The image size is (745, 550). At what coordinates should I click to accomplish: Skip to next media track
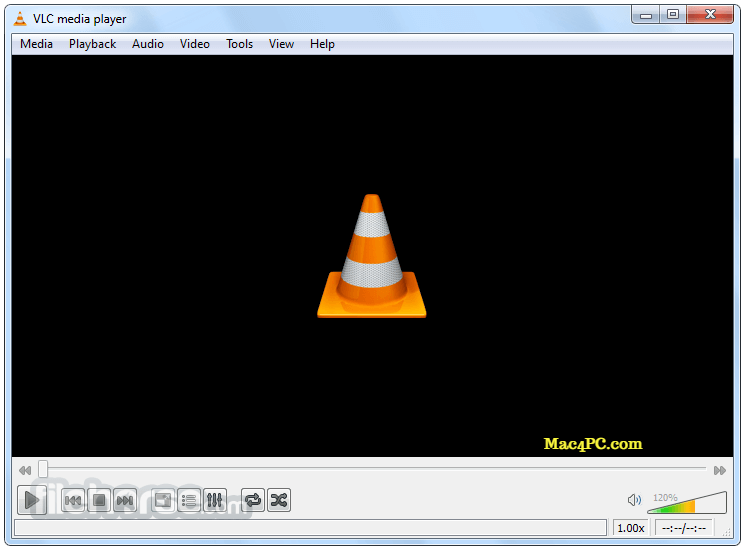click(125, 500)
